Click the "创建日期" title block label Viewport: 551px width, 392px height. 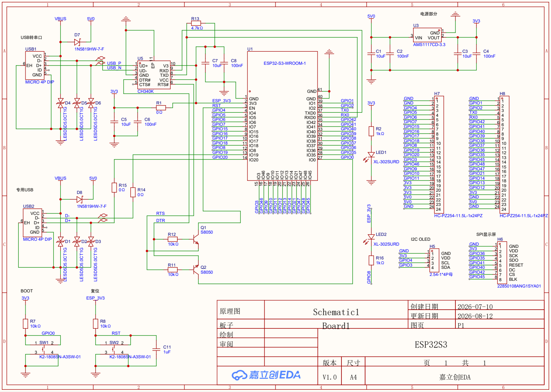point(424,307)
